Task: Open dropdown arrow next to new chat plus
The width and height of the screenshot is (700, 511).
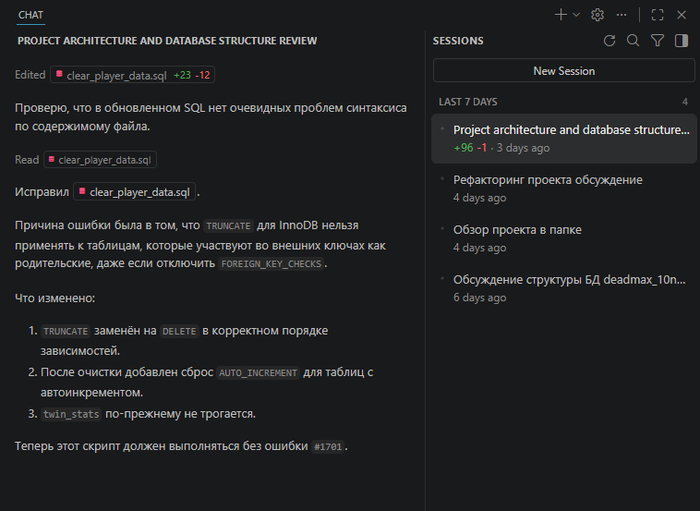Action: [x=576, y=15]
